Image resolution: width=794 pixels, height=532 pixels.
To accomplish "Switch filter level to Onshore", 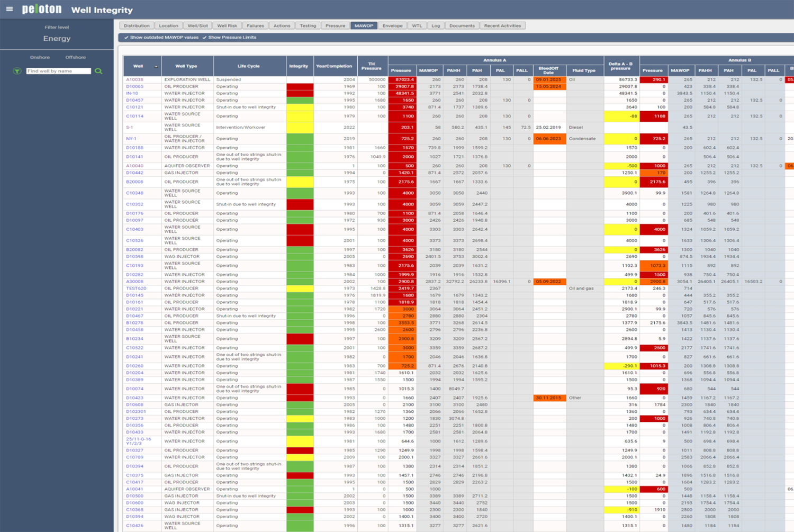I will point(40,57).
